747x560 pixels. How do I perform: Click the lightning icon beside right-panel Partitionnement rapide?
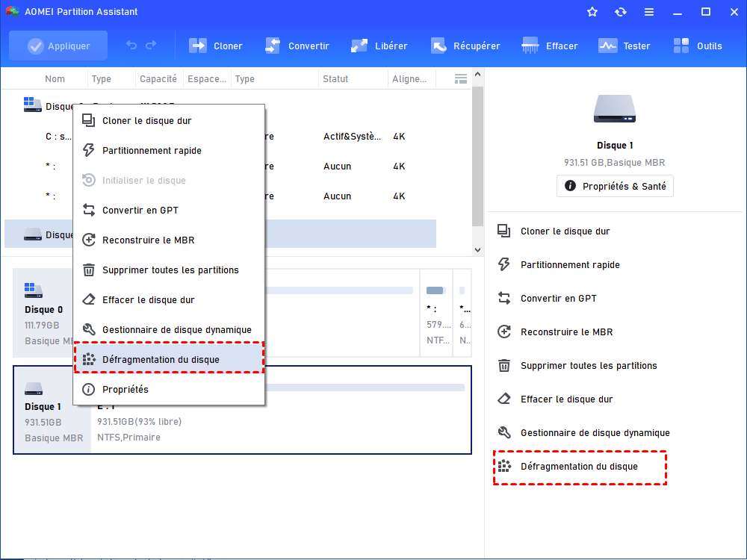coord(504,264)
